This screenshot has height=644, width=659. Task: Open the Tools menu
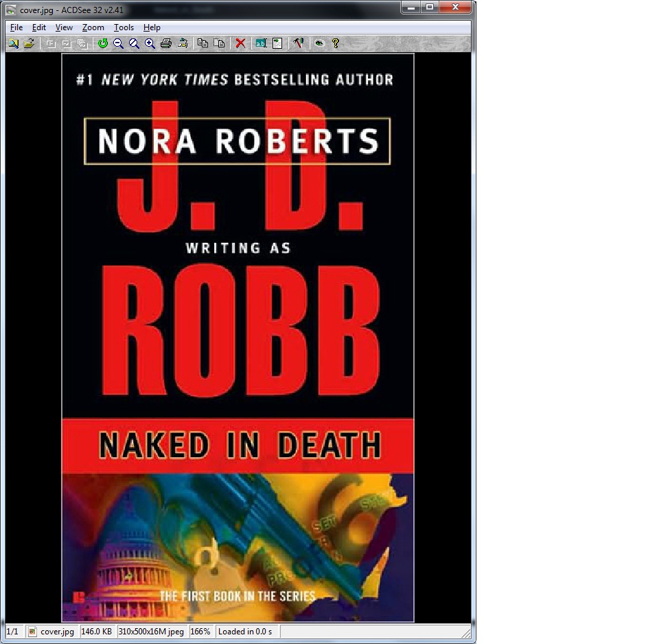click(124, 27)
